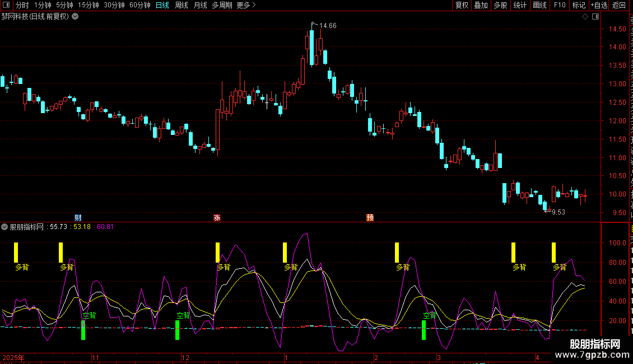Toggle the left sidebar panel icon
This screenshot has height=364, width=633.
[6, 5]
